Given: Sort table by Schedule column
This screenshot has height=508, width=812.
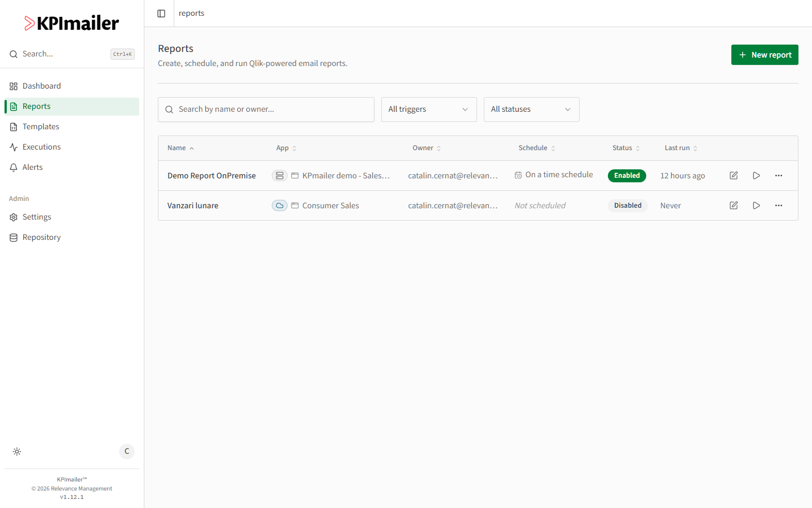Looking at the screenshot, I should click(x=537, y=148).
